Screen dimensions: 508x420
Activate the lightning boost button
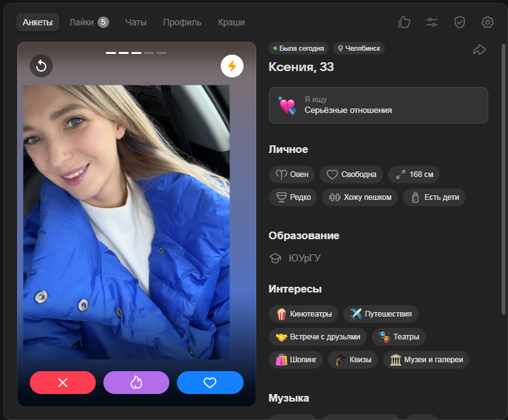(x=232, y=66)
